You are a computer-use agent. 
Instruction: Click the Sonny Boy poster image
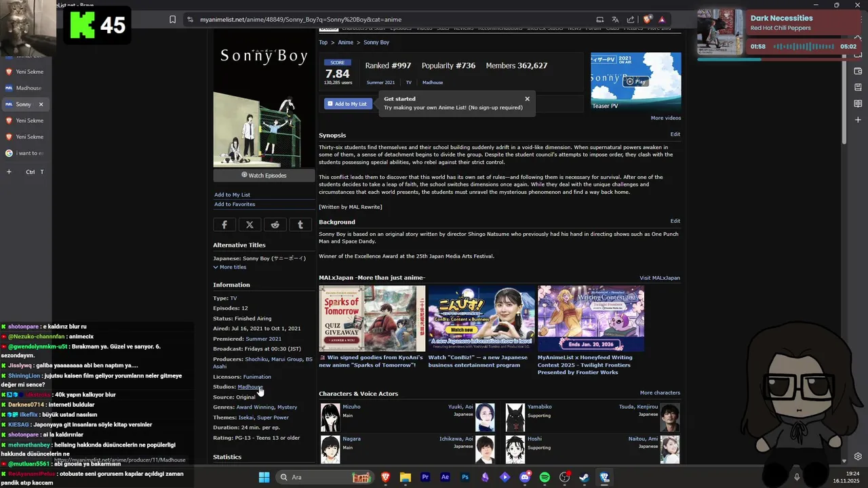264,98
